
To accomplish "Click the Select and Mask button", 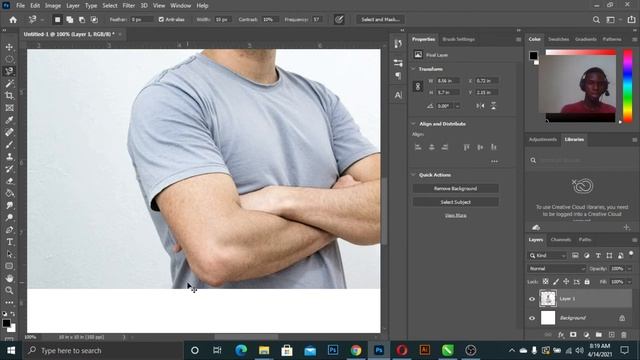I will point(380,20).
